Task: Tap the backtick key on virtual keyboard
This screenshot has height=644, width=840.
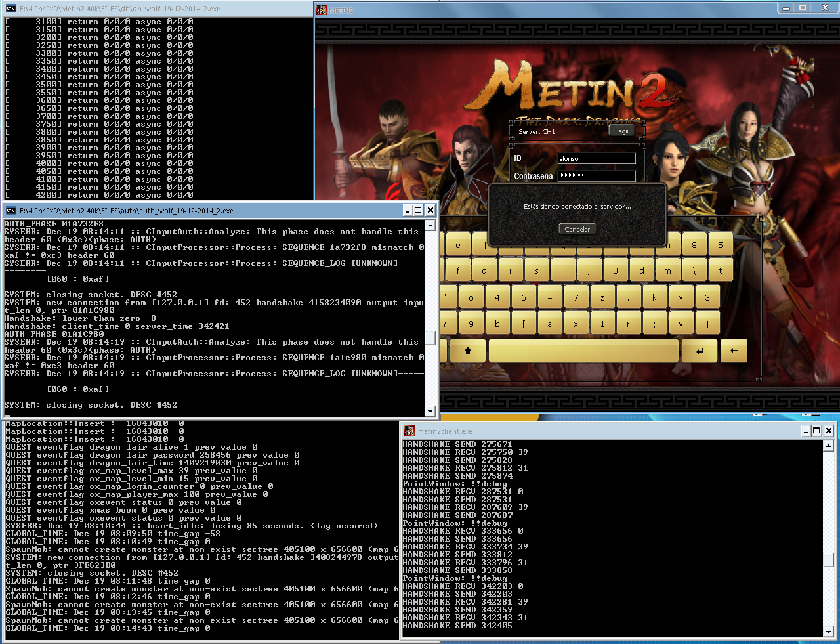Action: pos(563,270)
